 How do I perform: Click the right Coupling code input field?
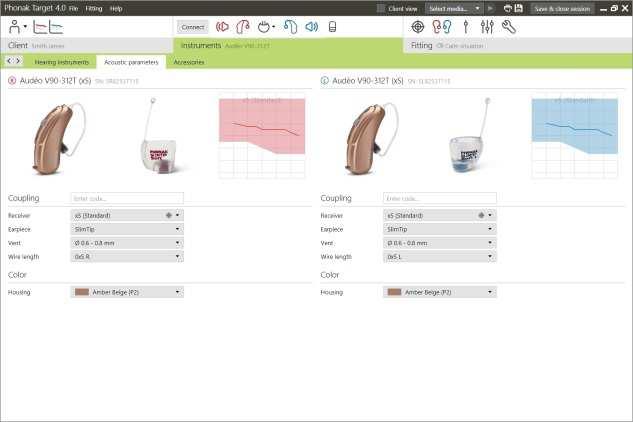pos(127,198)
